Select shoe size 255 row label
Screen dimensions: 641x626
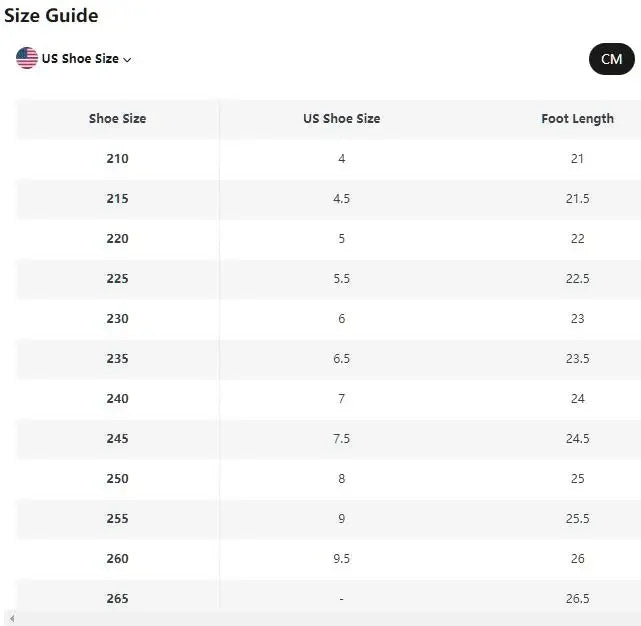point(117,519)
